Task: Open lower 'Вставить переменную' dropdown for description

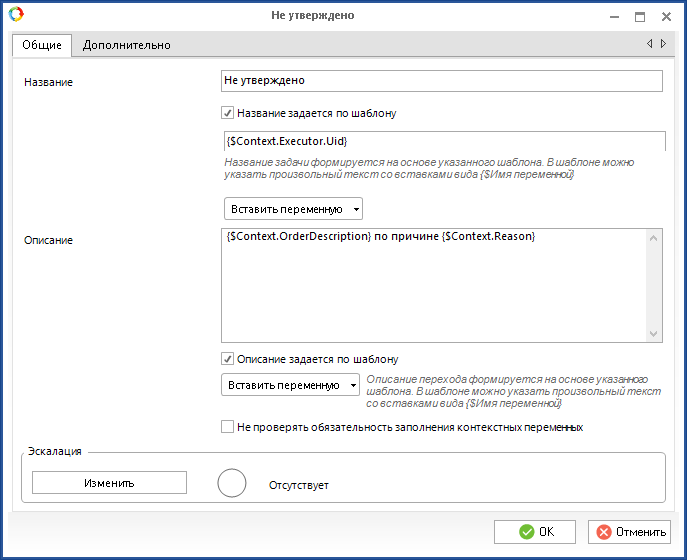Action: point(290,385)
